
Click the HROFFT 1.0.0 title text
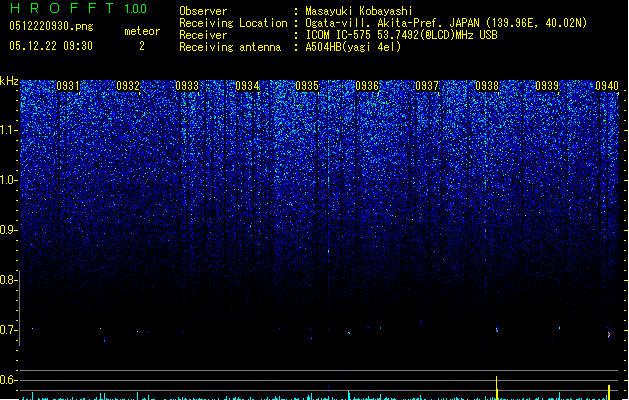pyautogui.click(x=79, y=8)
